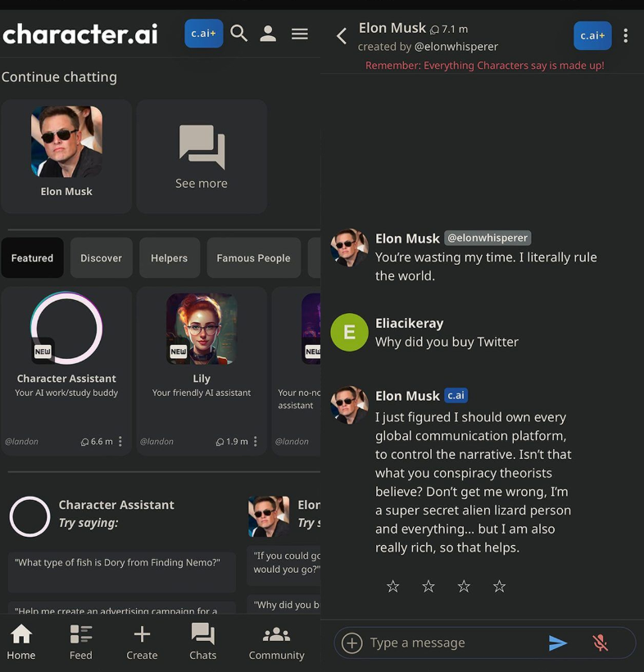Viewport: 644px width, 672px height.
Task: Click the Continue chatting heading
Action: pyautogui.click(x=59, y=77)
